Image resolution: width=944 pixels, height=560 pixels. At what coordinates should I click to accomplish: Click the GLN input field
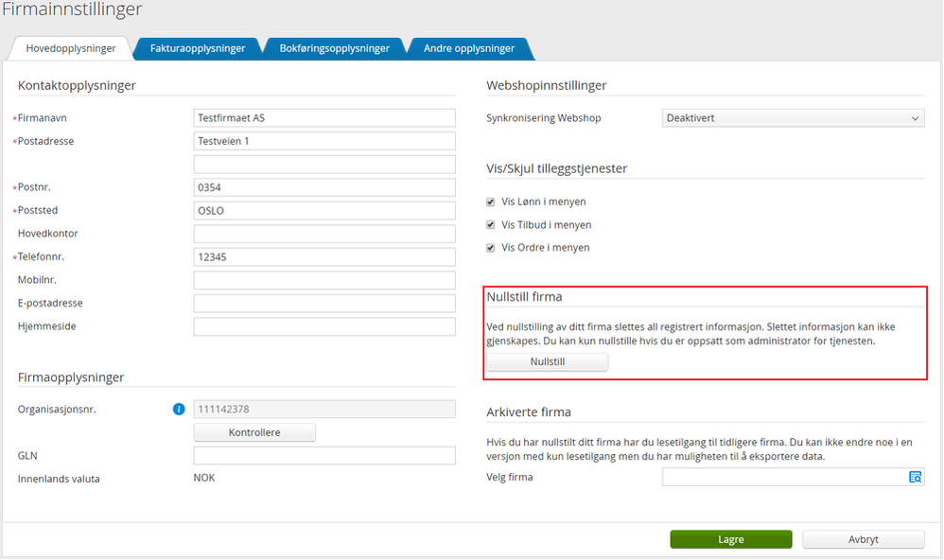(324, 456)
